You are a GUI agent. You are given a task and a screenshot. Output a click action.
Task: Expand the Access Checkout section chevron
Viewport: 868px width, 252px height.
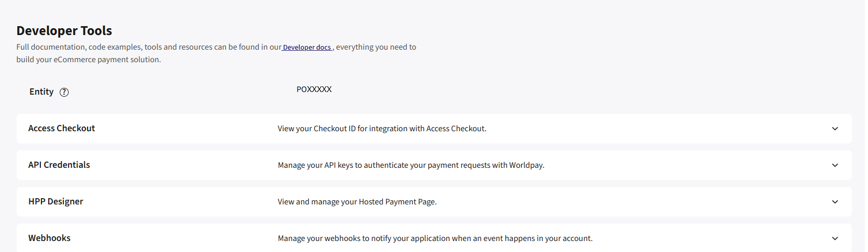835,129
